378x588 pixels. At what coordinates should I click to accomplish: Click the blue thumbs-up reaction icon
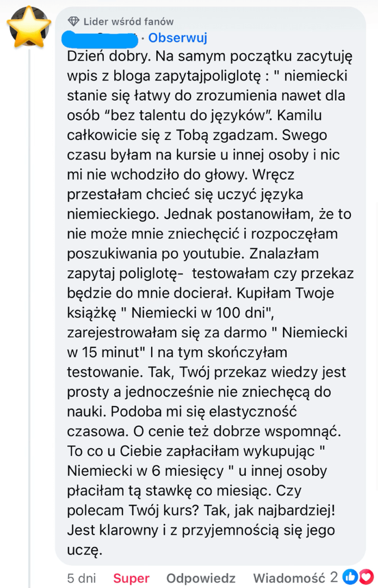point(350,577)
